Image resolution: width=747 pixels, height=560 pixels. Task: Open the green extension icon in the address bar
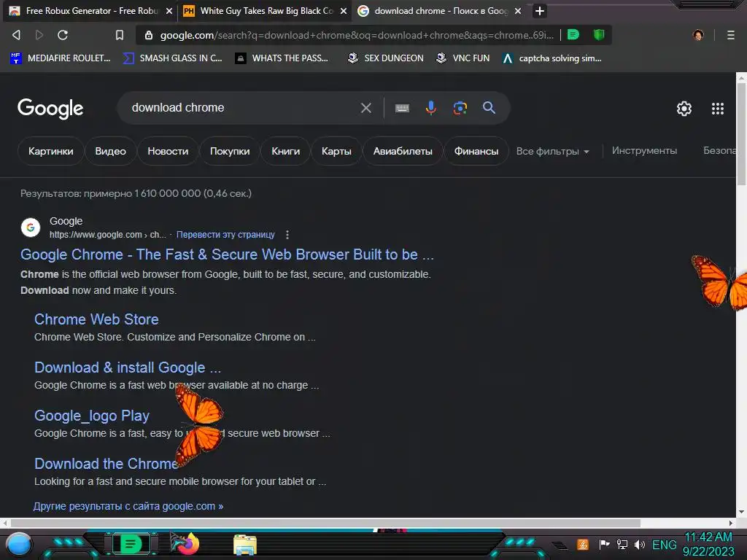(573, 34)
